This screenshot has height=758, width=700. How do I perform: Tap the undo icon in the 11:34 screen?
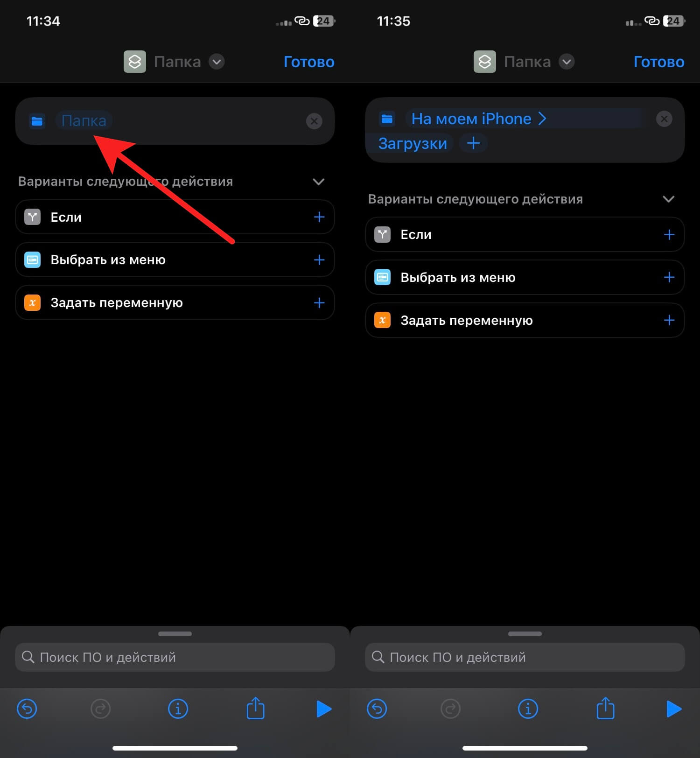27,709
